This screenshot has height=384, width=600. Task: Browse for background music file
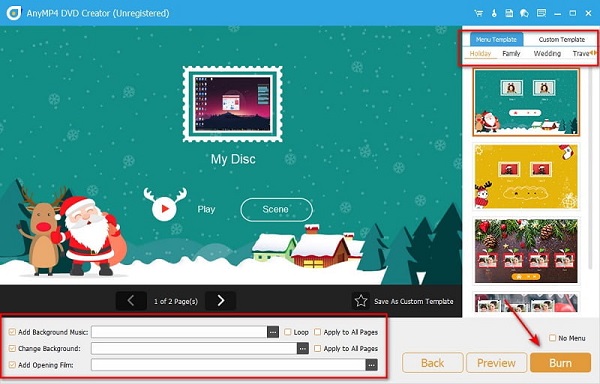pyautogui.click(x=273, y=332)
